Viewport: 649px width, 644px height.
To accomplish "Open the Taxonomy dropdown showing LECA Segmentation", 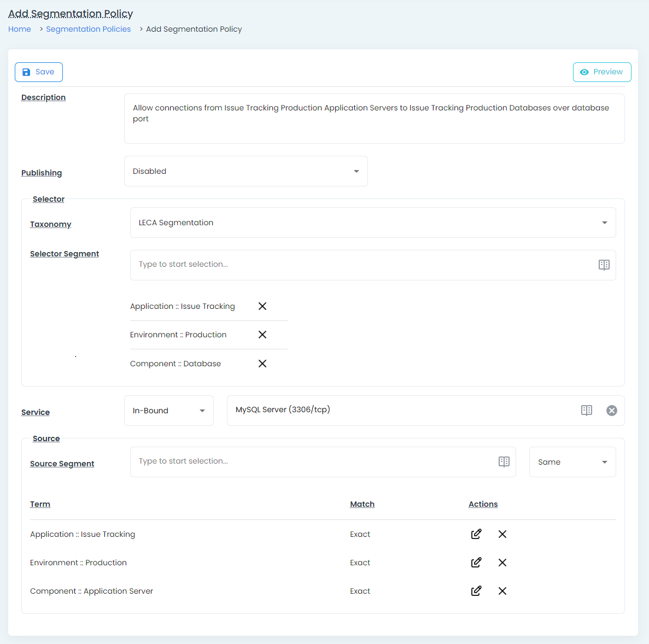I will click(x=372, y=223).
